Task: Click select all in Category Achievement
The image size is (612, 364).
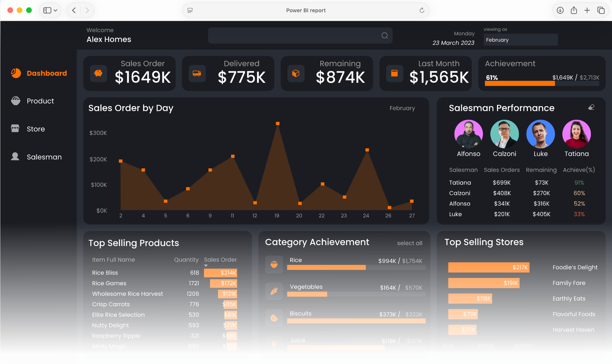Action: tap(410, 243)
